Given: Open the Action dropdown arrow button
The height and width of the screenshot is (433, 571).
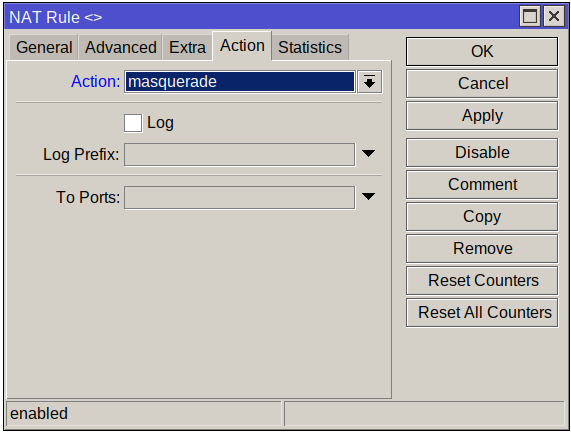Looking at the screenshot, I should click(369, 82).
